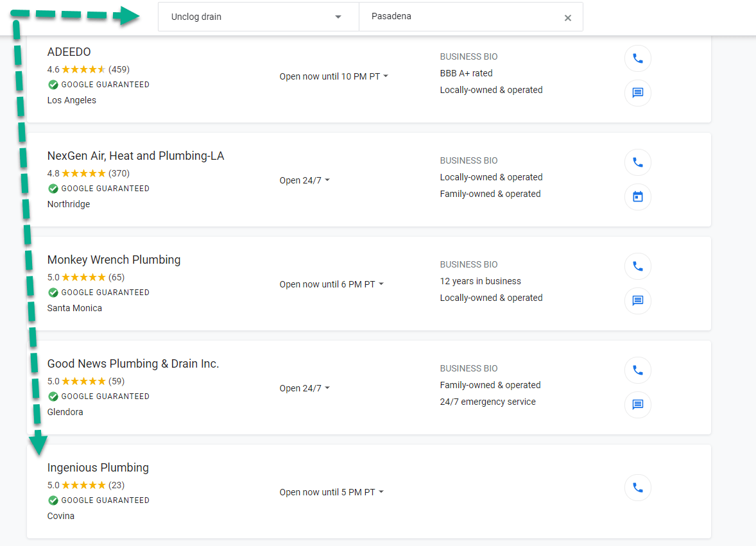
Task: Click 24/7 emergency service text
Action: [x=488, y=402]
